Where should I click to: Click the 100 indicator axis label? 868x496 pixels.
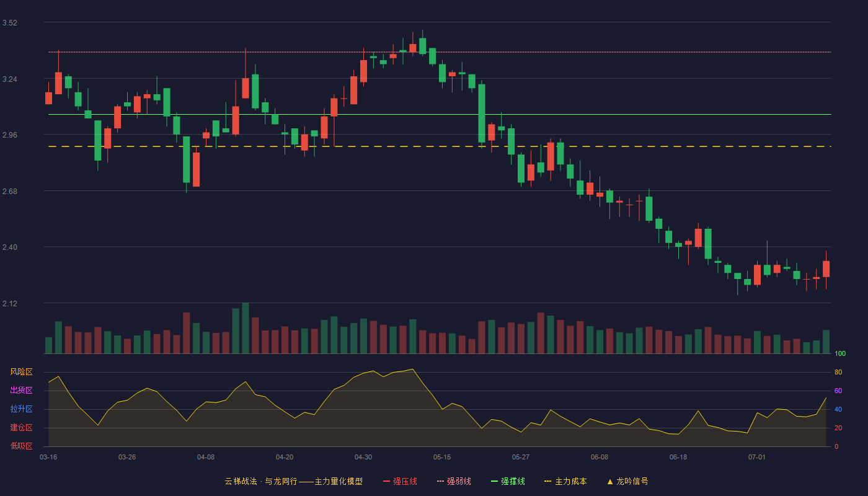point(840,354)
